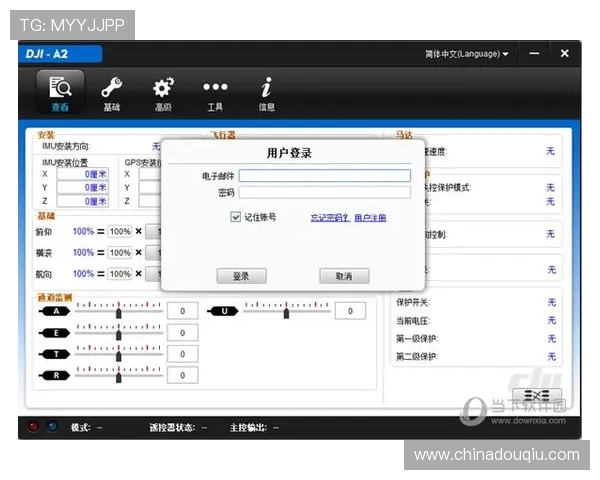Image resolution: width=600 pixels, height=480 pixels.
Task: Open the 高级 (Advanced) gears tab
Action: pyautogui.click(x=163, y=94)
